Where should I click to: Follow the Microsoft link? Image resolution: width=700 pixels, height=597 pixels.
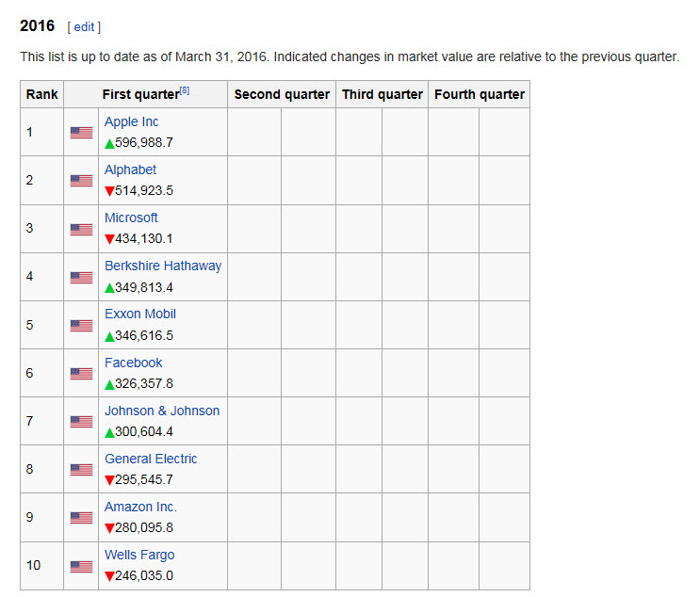click(x=131, y=218)
